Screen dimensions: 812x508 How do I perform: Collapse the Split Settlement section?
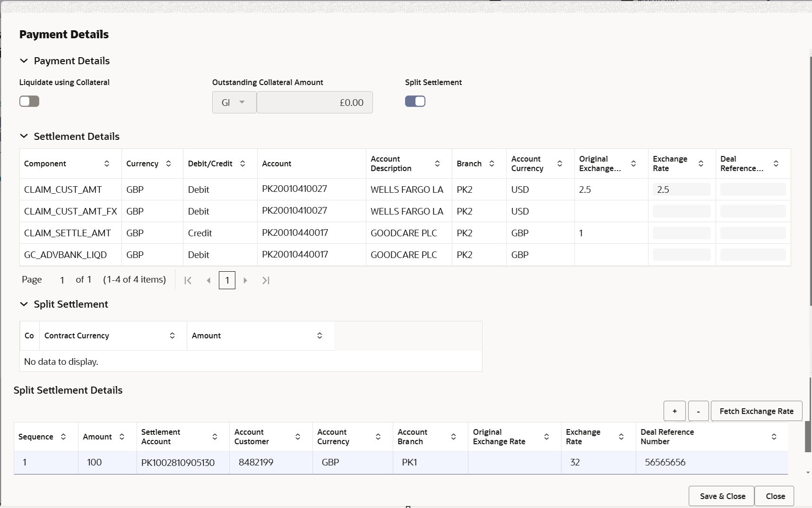(24, 304)
